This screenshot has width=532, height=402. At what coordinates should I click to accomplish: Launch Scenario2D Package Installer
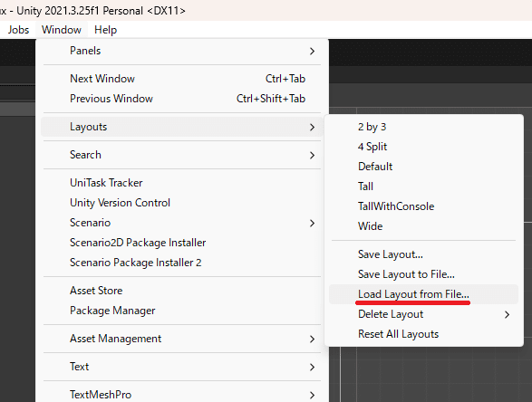tap(182, 243)
